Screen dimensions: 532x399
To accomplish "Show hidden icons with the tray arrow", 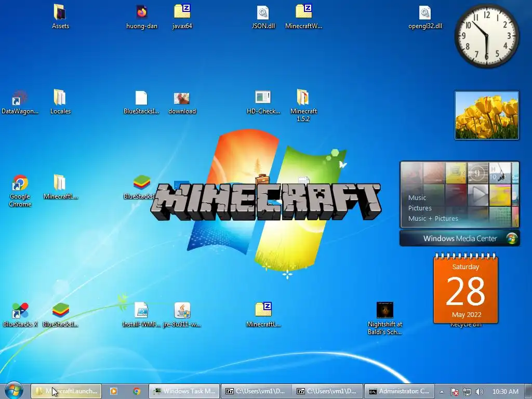I will [442, 392].
